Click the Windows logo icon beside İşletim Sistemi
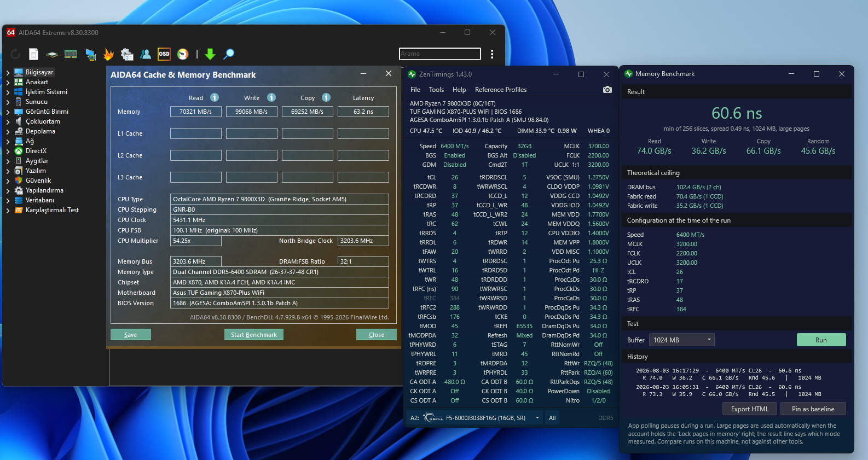 (x=19, y=92)
